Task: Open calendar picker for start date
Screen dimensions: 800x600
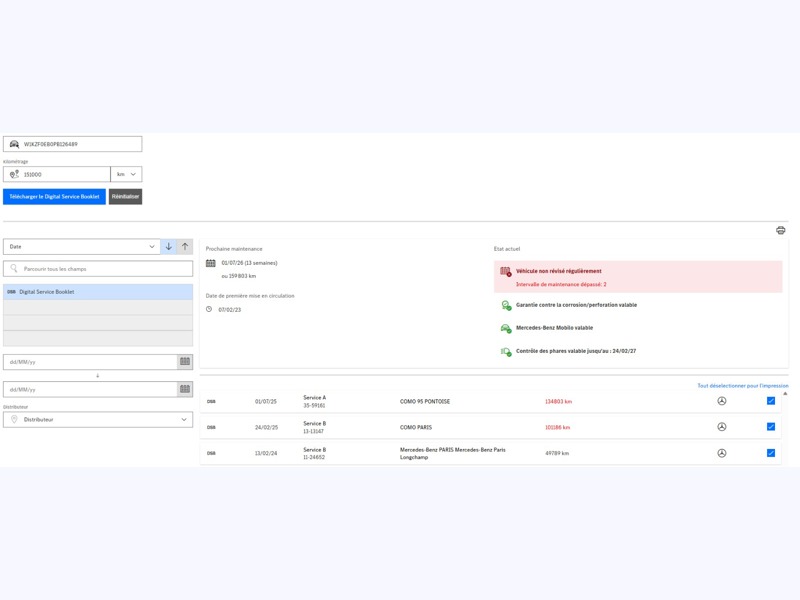Action: tap(185, 362)
